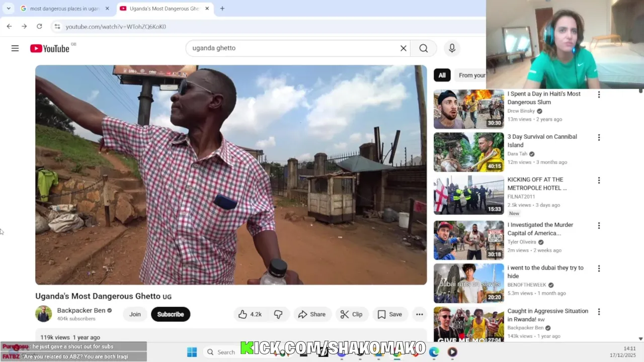Open the BENOFTHEWEEK channel link
The width and height of the screenshot is (644, 362).
[526, 285]
